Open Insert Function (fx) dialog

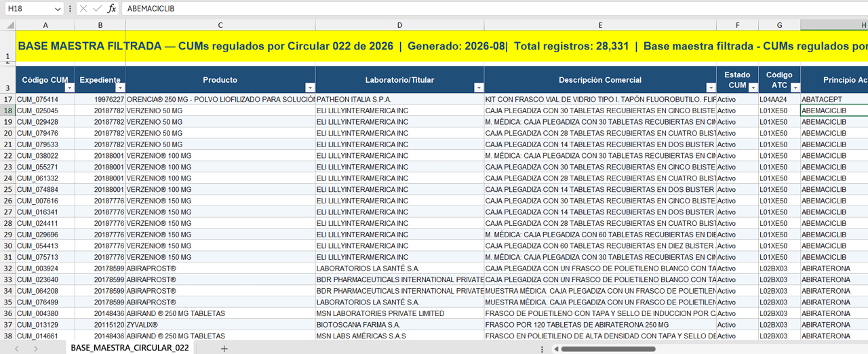coord(112,9)
